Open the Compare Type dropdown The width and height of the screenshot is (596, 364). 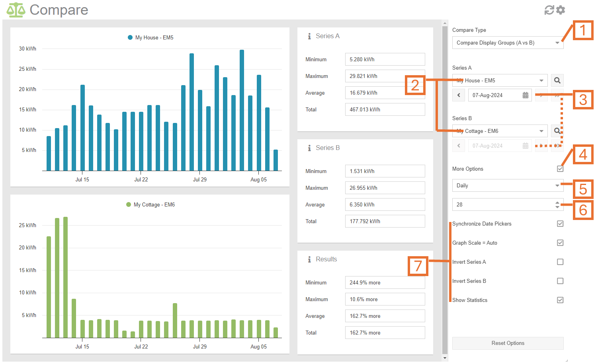click(508, 43)
